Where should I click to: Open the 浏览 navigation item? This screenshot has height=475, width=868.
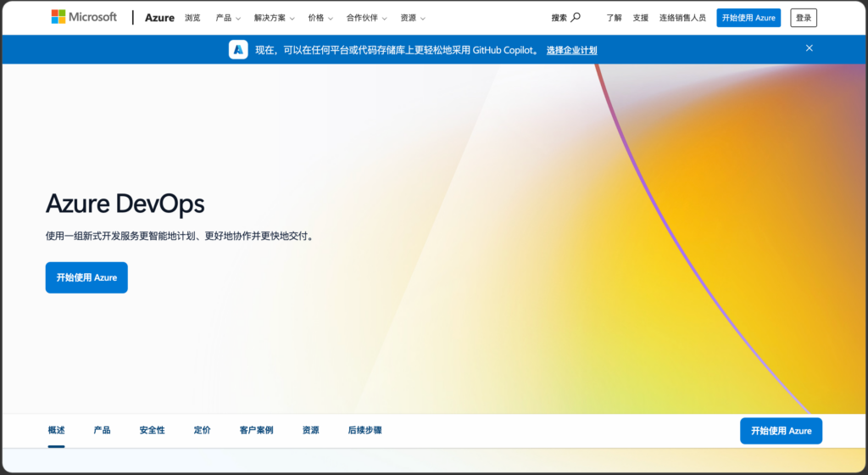[192, 18]
